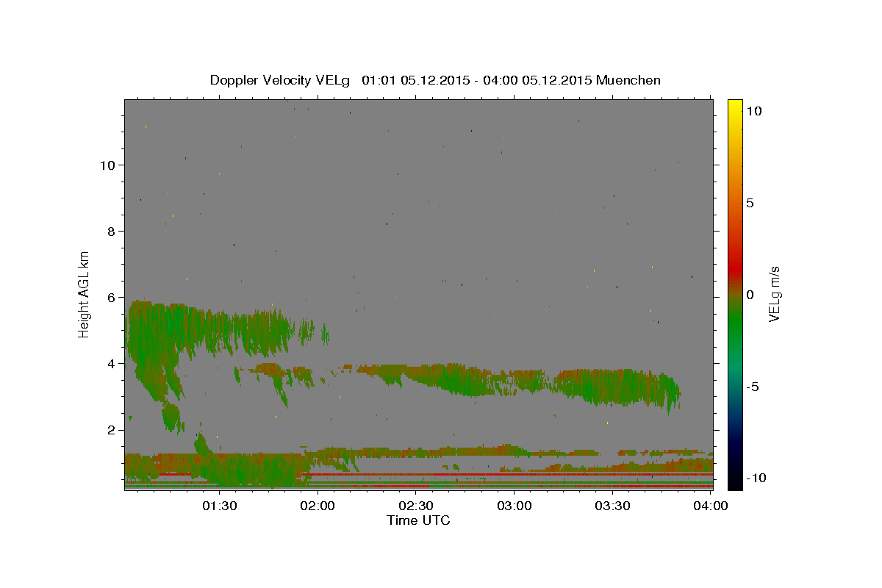Click the 04:00 time tick label
This screenshot has height=588, width=882.
click(711, 506)
